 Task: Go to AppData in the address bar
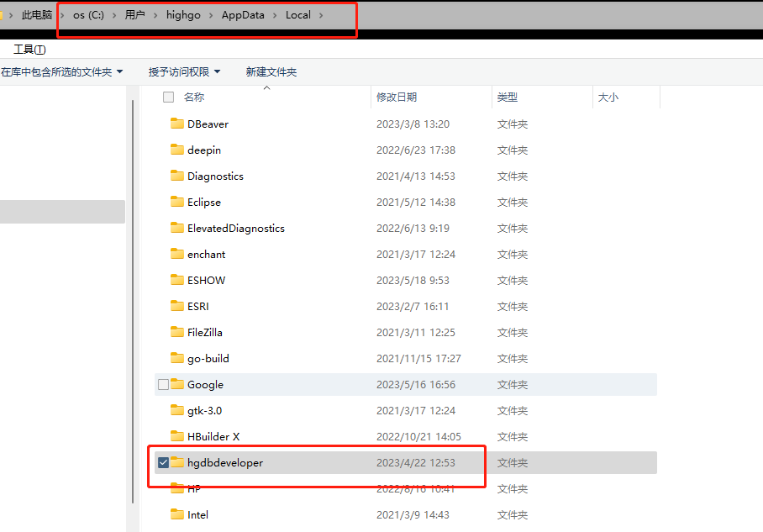tap(243, 15)
